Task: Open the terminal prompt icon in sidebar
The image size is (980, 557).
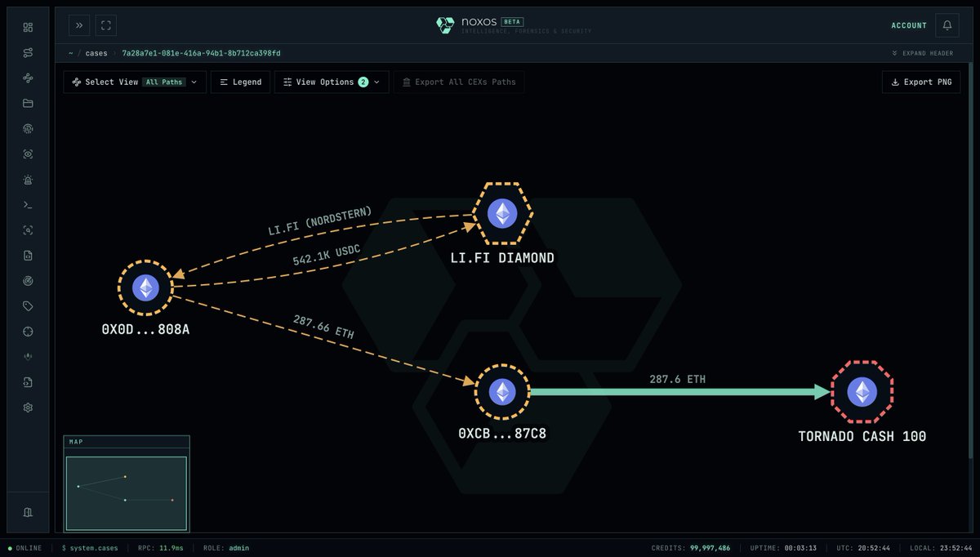Action: pos(28,204)
